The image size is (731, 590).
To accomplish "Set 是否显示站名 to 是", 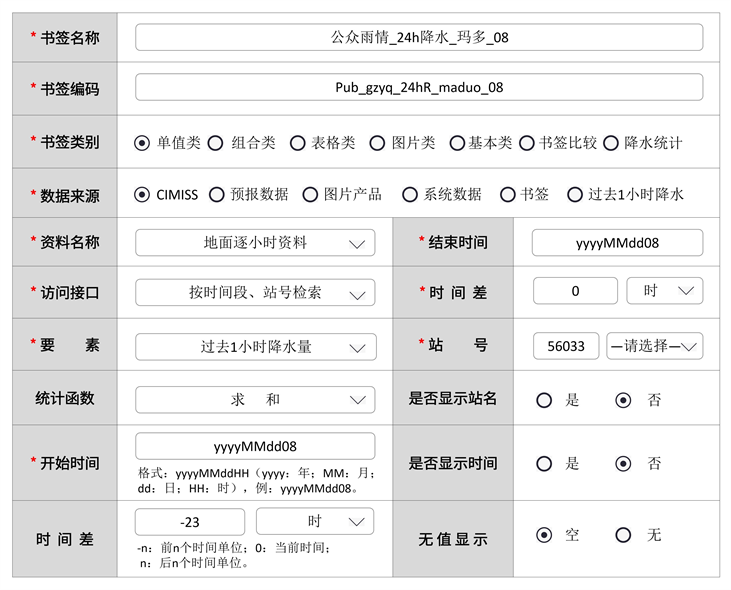I will tap(544, 400).
